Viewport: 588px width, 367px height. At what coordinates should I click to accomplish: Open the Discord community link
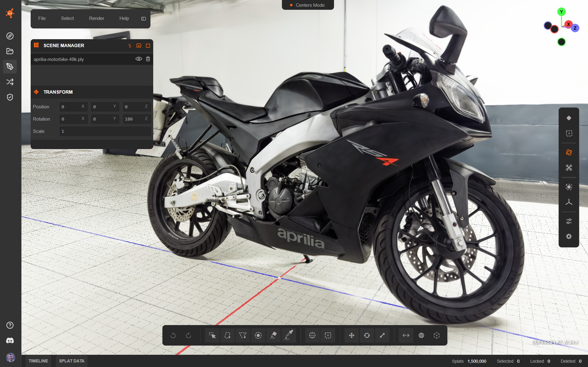(10, 340)
